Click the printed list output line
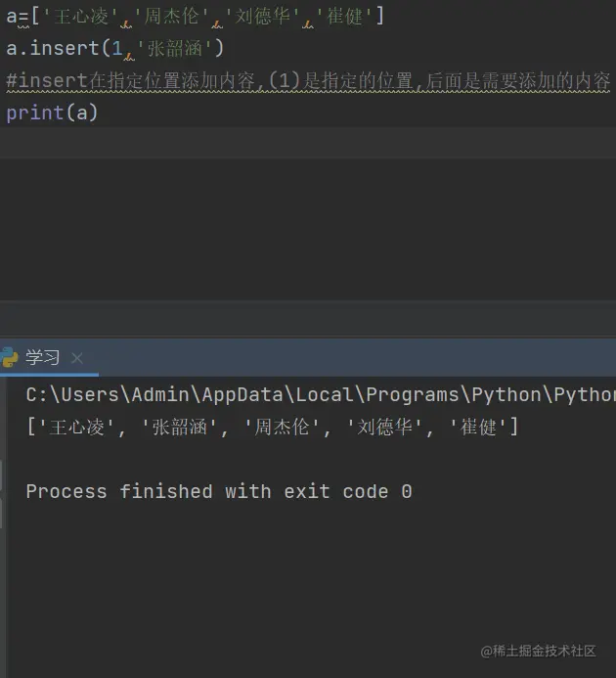Screen dimensions: 616x678 click(273, 427)
